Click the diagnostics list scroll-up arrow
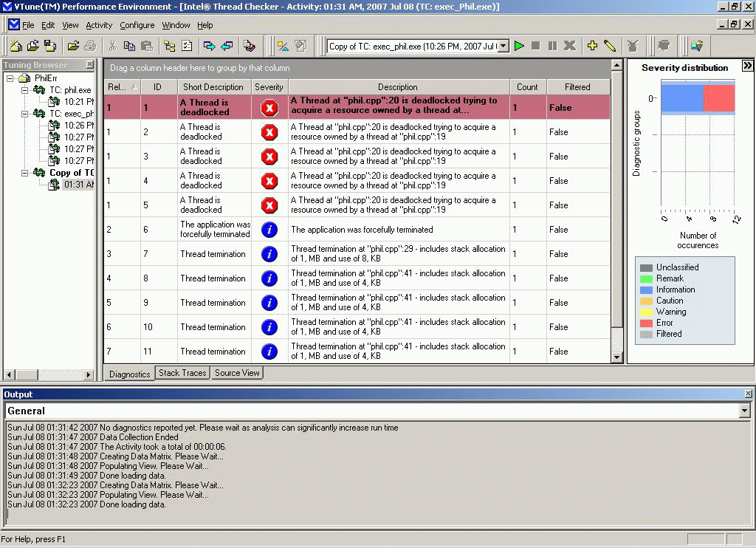 tap(616, 64)
